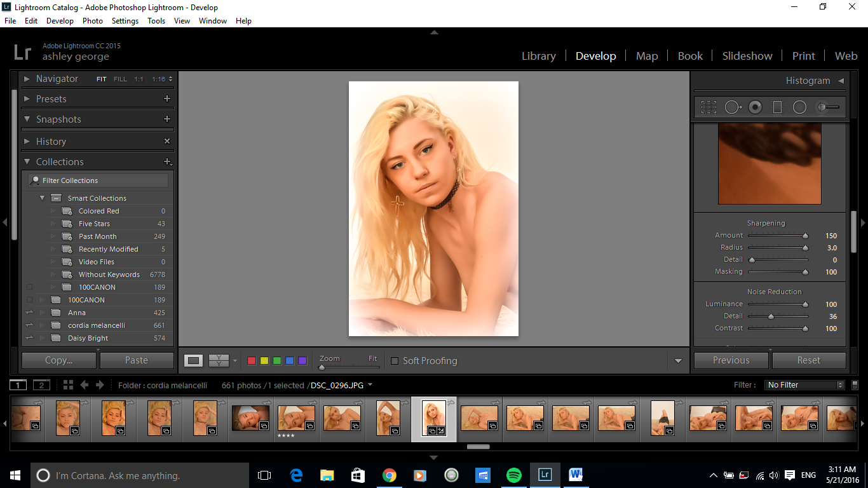This screenshot has height=488, width=868.
Task: Expand the Navigator panel
Action: pos(27,79)
